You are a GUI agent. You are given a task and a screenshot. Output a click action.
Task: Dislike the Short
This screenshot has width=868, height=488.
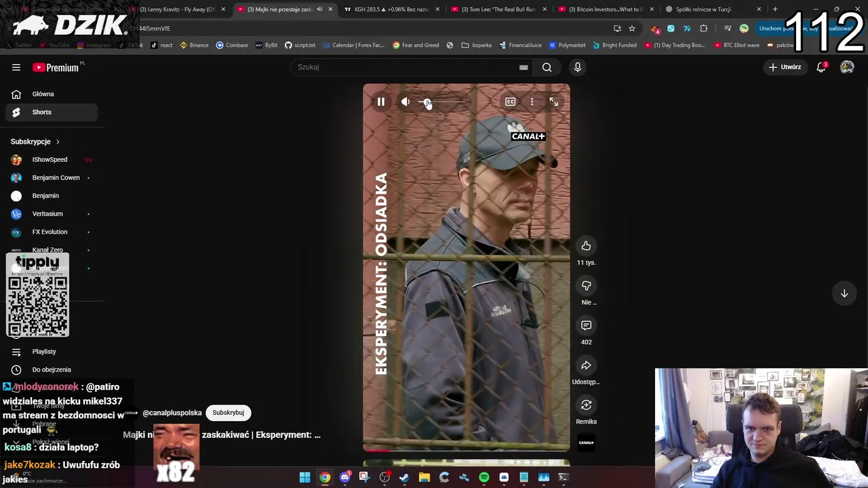tap(586, 286)
